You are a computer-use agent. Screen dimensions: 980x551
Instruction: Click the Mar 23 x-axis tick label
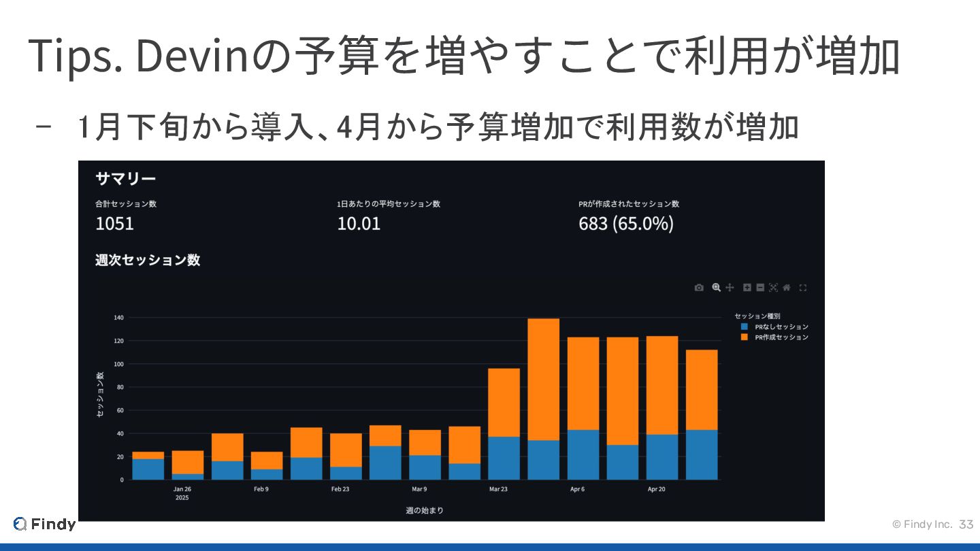coord(498,489)
